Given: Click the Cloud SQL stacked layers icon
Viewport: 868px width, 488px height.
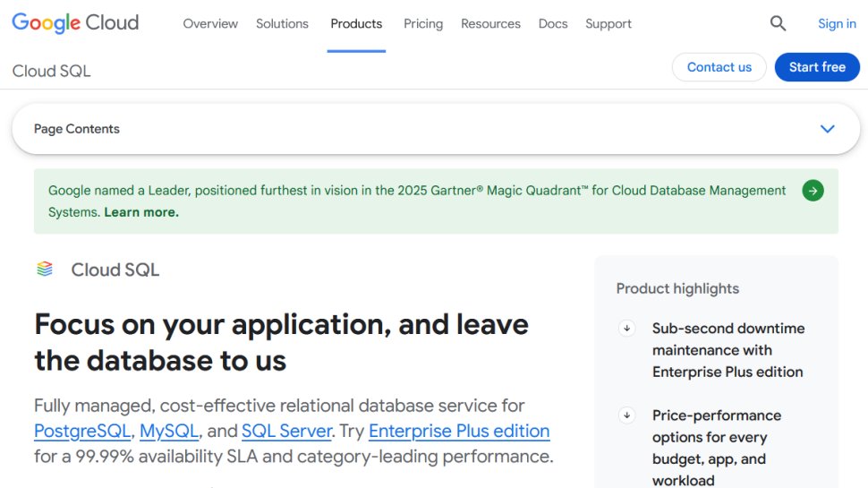Looking at the screenshot, I should (45, 270).
